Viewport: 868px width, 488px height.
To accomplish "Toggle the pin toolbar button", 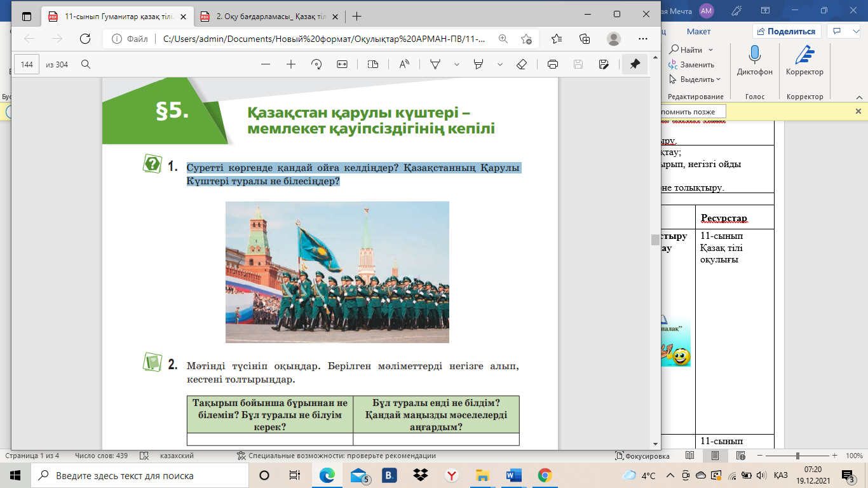I will coord(634,64).
